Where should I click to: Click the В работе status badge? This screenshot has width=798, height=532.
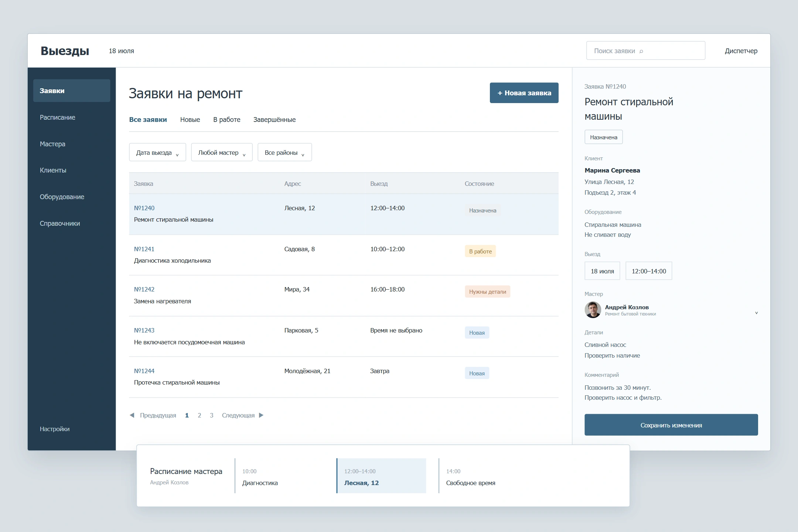(480, 251)
